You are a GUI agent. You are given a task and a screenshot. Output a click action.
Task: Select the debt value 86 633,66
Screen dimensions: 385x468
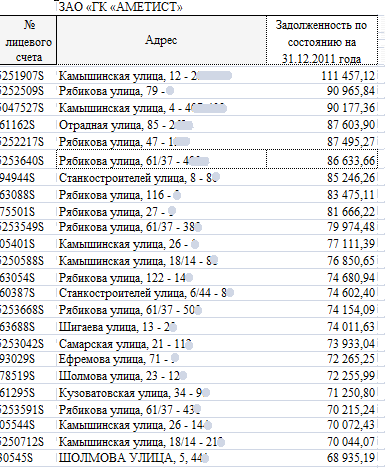(x=351, y=161)
